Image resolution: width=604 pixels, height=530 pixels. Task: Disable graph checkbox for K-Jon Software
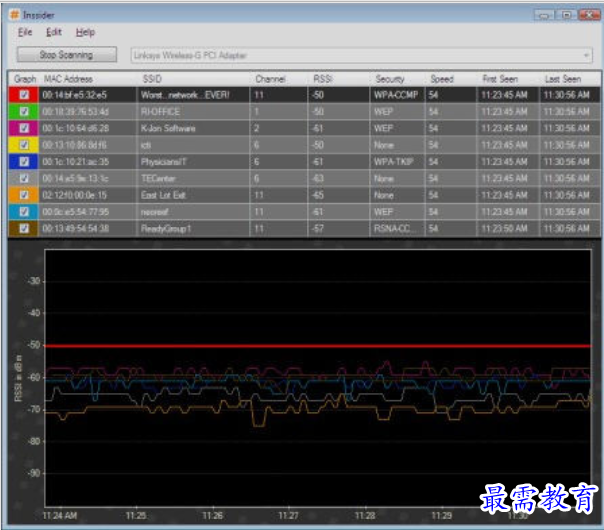click(24, 128)
